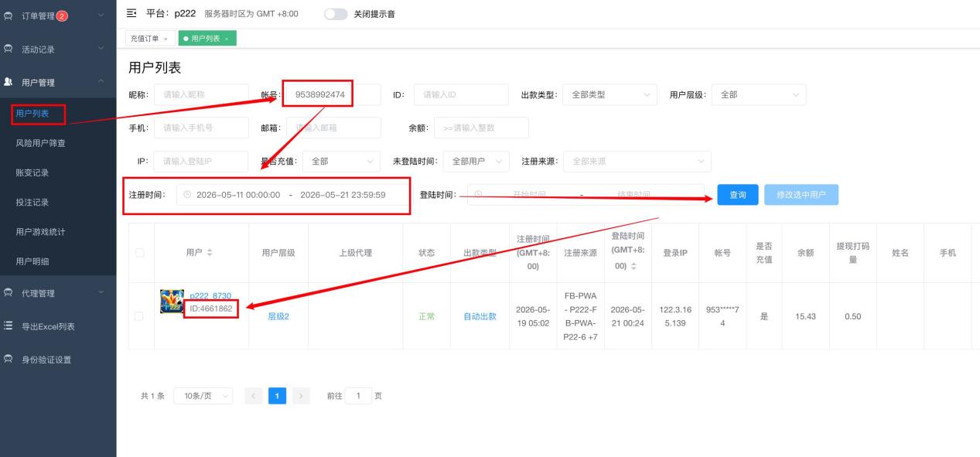Close the 充值订单 tab

click(x=165, y=39)
